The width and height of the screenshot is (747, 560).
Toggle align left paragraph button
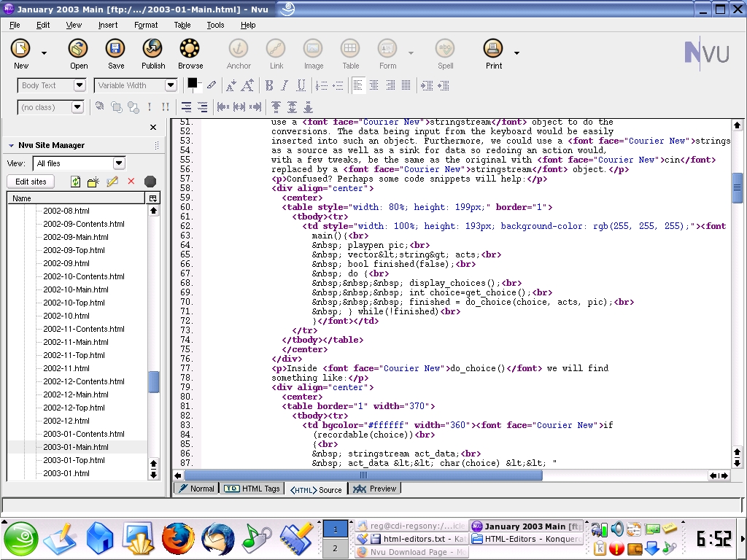[x=358, y=86]
